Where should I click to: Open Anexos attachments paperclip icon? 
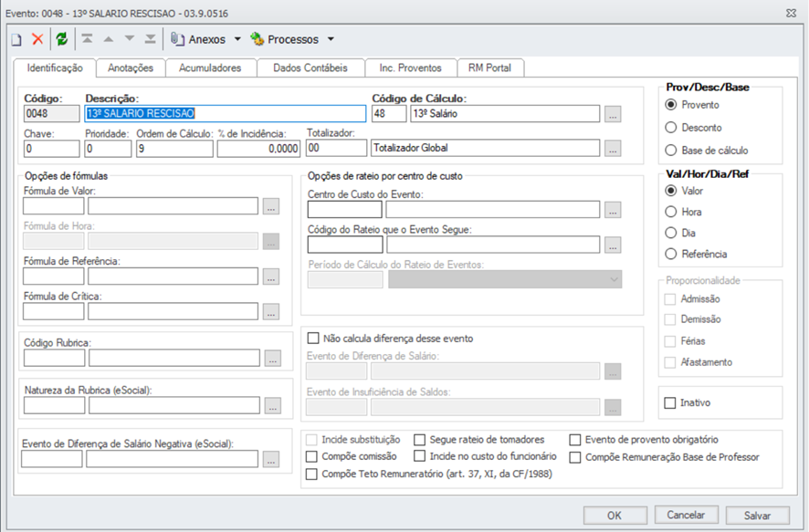tap(177, 39)
